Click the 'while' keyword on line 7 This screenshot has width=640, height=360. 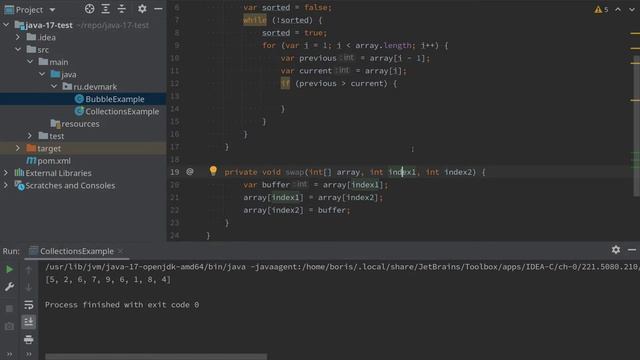pyautogui.click(x=255, y=20)
